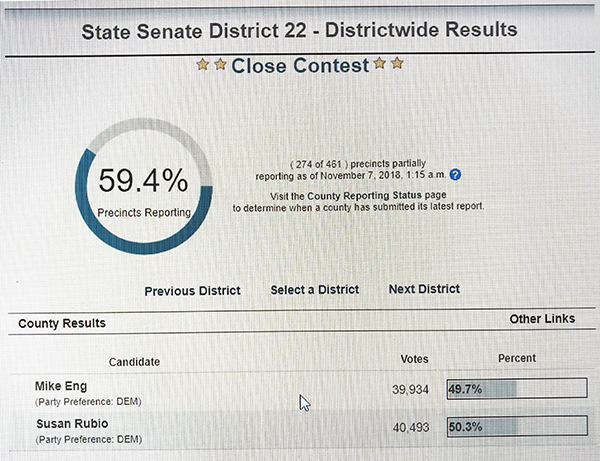600x461 pixels.
Task: Click the first gold star left of Close Contest
Action: tap(202, 64)
